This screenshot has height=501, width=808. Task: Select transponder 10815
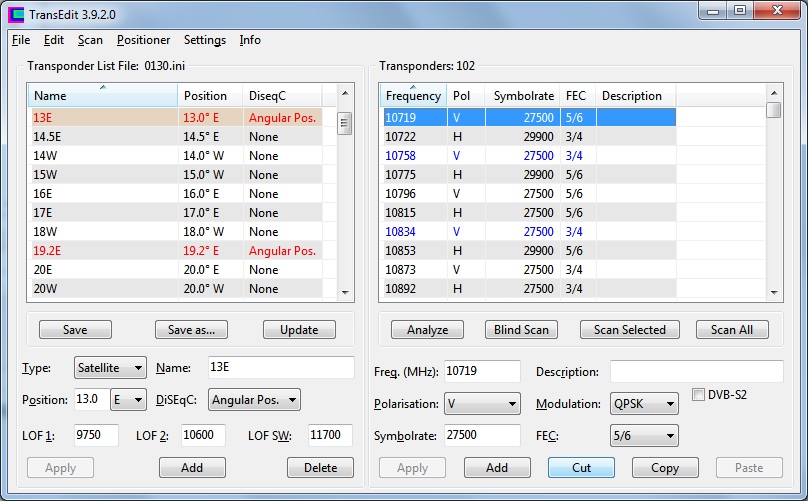pos(528,213)
